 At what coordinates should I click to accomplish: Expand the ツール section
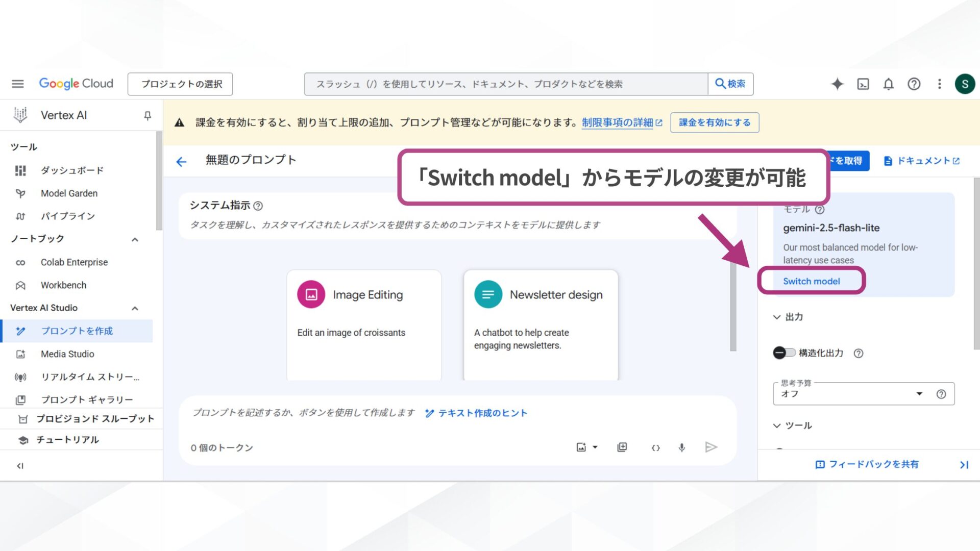[777, 425]
